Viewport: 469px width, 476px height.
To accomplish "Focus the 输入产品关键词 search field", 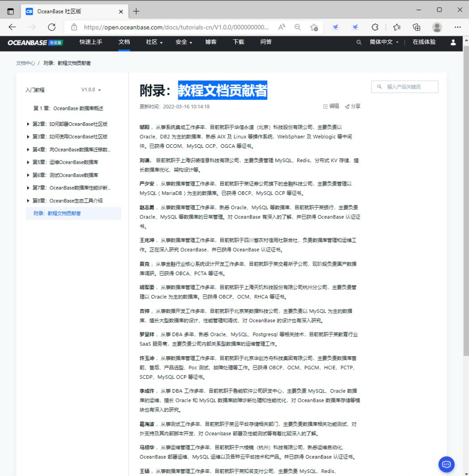I will click(405, 87).
